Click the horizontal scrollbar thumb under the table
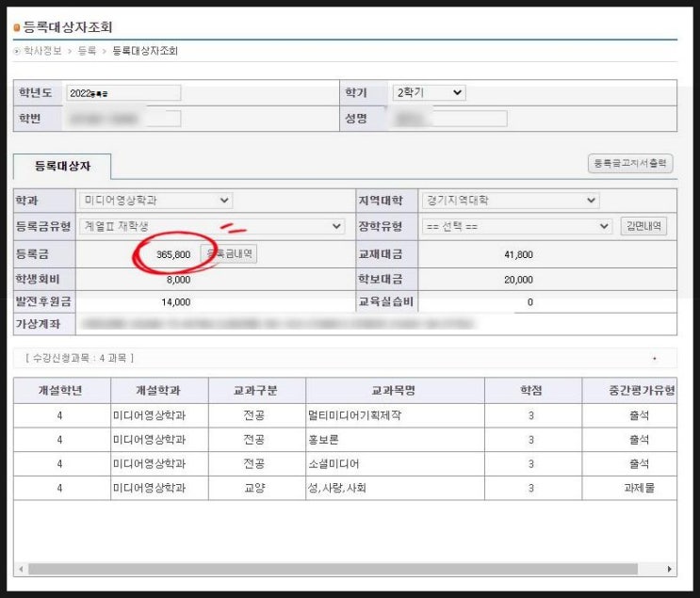 333,569
